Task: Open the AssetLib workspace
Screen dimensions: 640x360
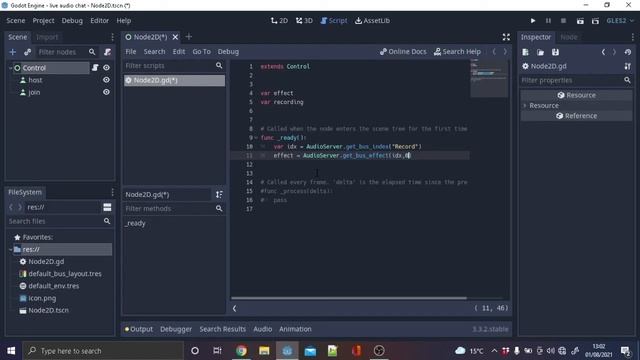Action: point(372,20)
